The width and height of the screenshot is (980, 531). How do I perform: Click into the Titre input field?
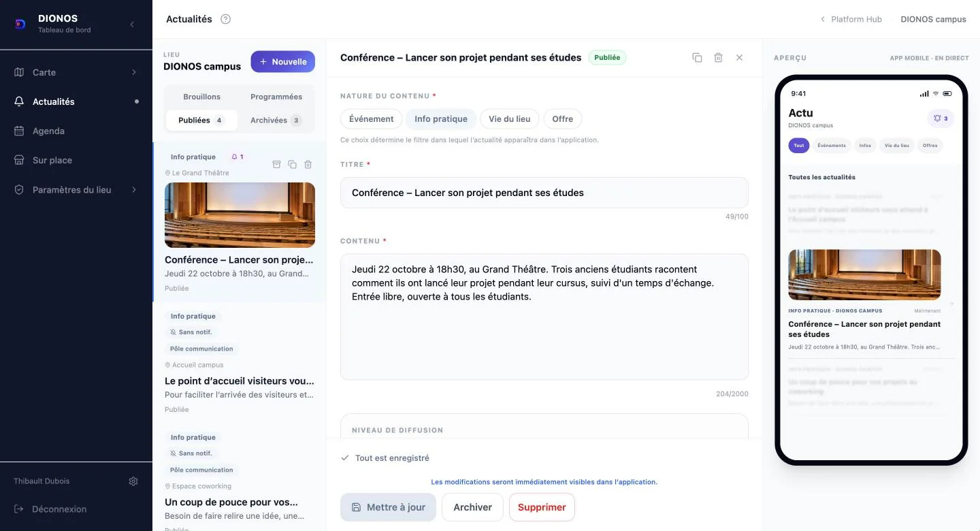(x=544, y=193)
